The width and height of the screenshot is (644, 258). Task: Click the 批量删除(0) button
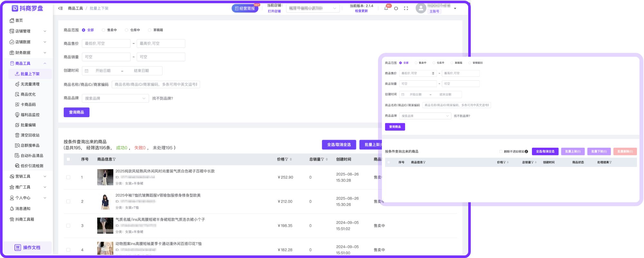[625, 152]
